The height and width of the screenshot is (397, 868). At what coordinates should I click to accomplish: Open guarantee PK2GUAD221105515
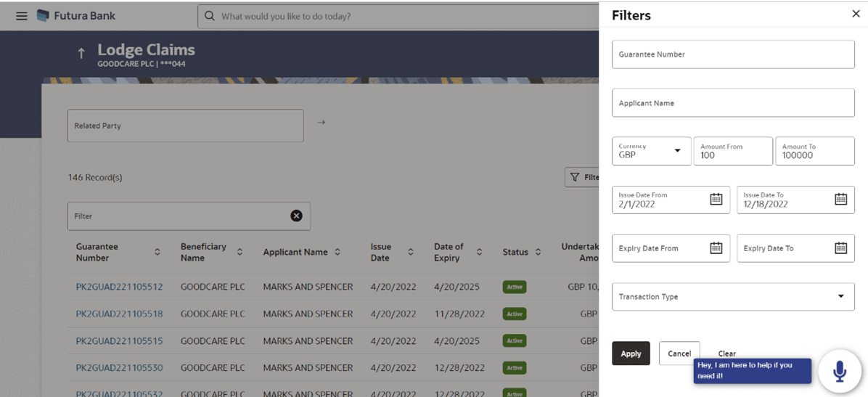pos(120,341)
